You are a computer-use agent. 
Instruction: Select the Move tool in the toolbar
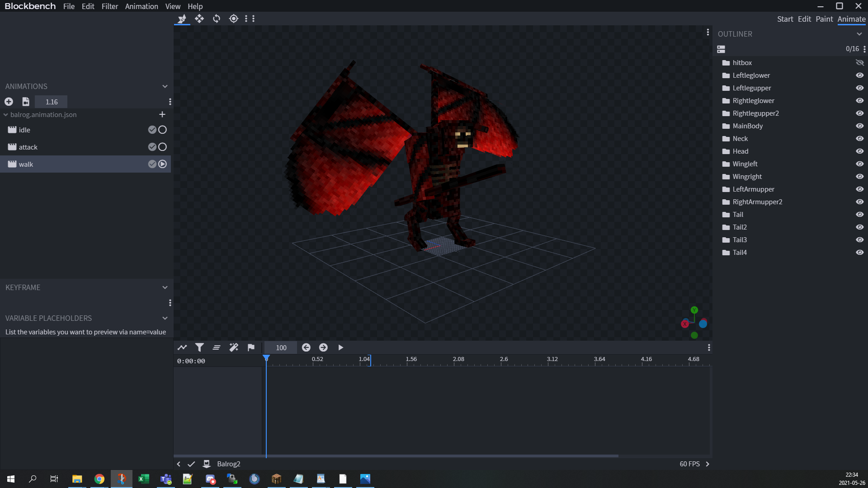click(199, 19)
